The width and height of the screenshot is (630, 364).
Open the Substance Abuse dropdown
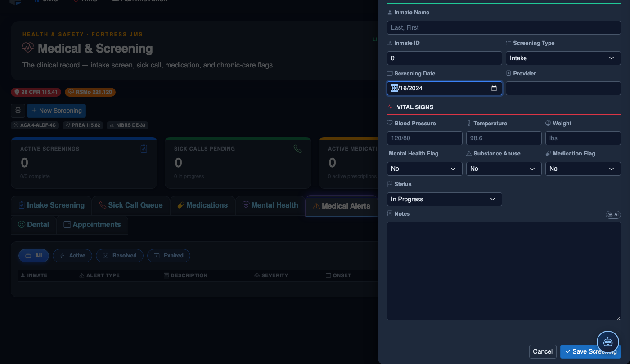pos(504,169)
